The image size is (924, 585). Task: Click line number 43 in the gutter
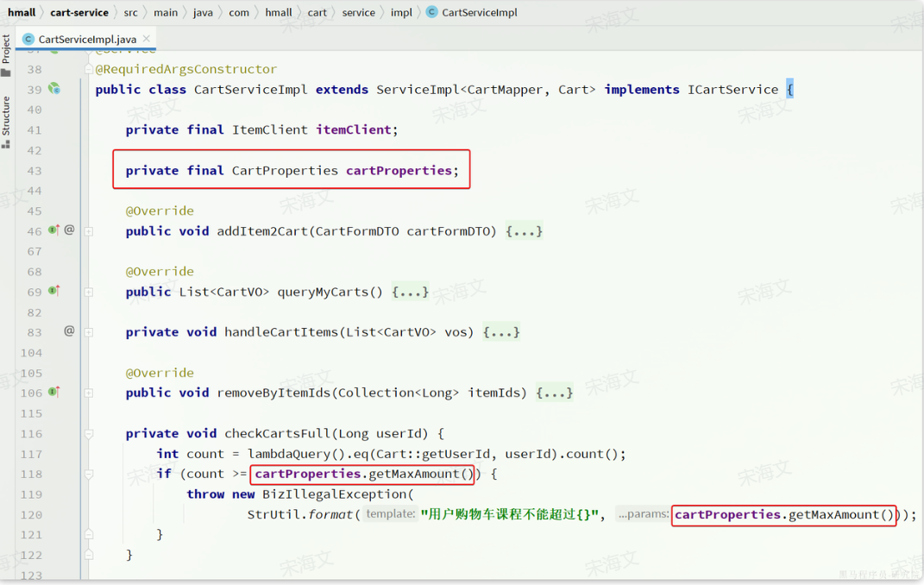point(35,170)
